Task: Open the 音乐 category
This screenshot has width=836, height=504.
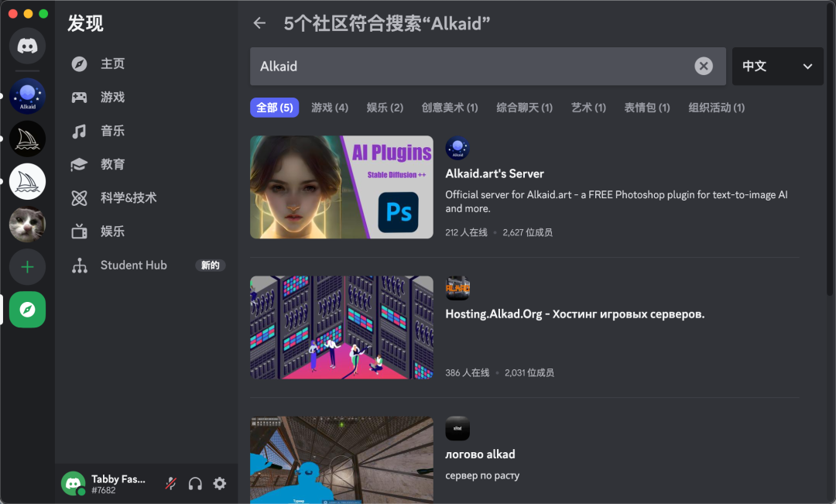Action: (x=146, y=131)
